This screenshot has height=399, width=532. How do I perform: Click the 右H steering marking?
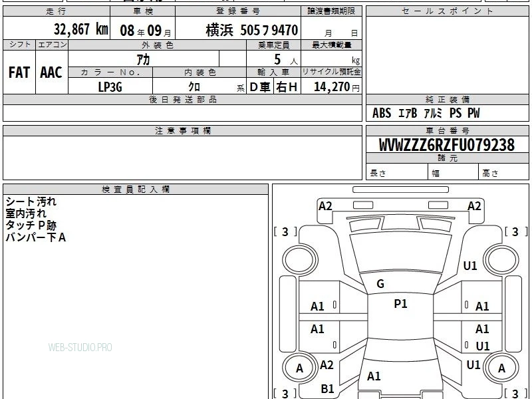tap(287, 87)
